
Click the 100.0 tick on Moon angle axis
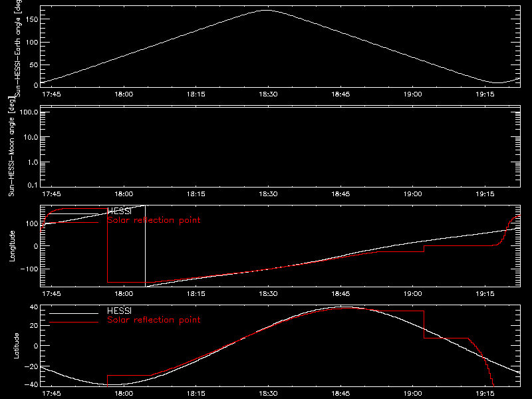(x=29, y=112)
